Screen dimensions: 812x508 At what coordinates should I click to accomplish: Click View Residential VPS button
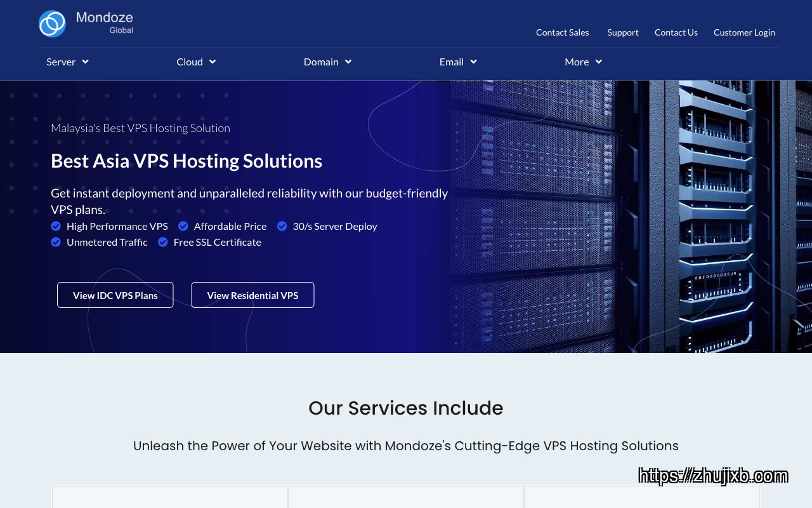252,295
